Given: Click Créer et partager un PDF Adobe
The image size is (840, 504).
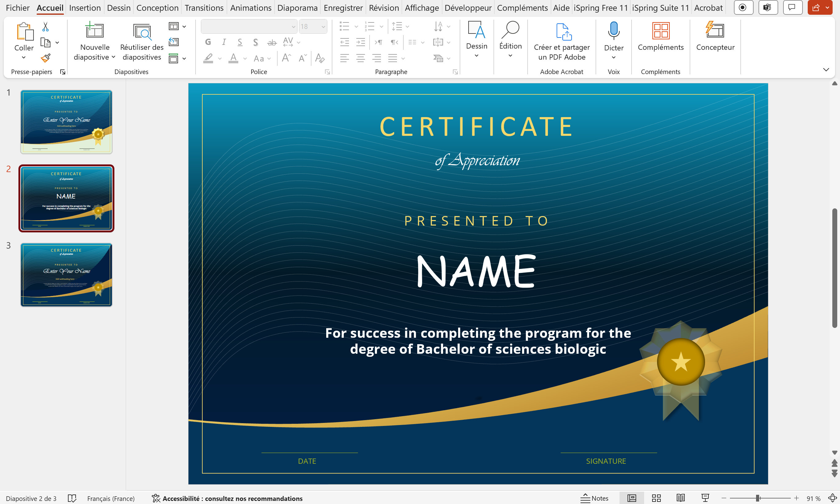Looking at the screenshot, I should 562,41.
